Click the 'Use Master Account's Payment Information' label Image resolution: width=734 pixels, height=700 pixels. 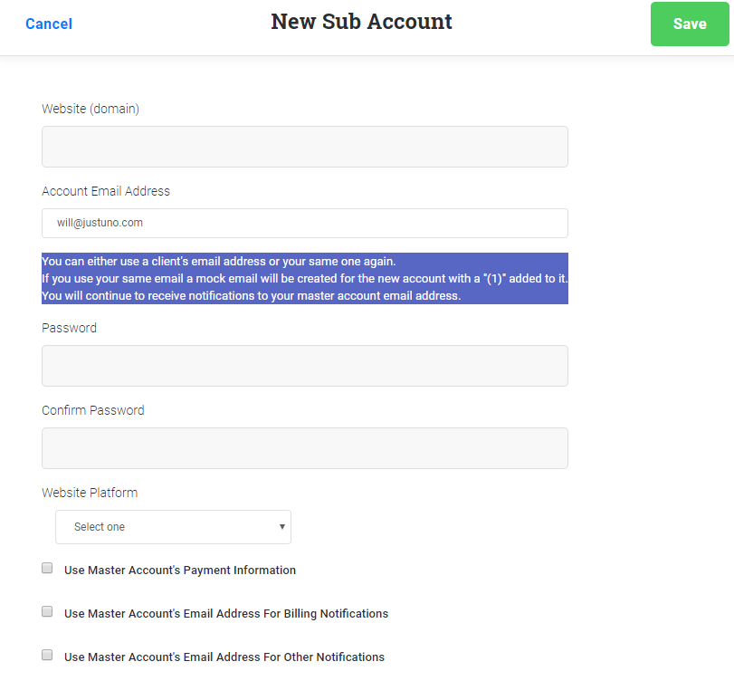point(180,571)
